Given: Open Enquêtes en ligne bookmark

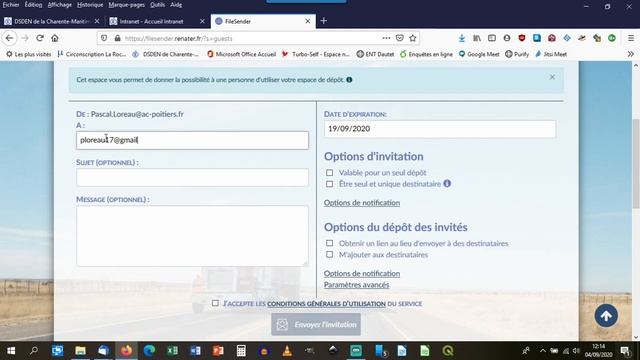Looking at the screenshot, I should [x=426, y=54].
